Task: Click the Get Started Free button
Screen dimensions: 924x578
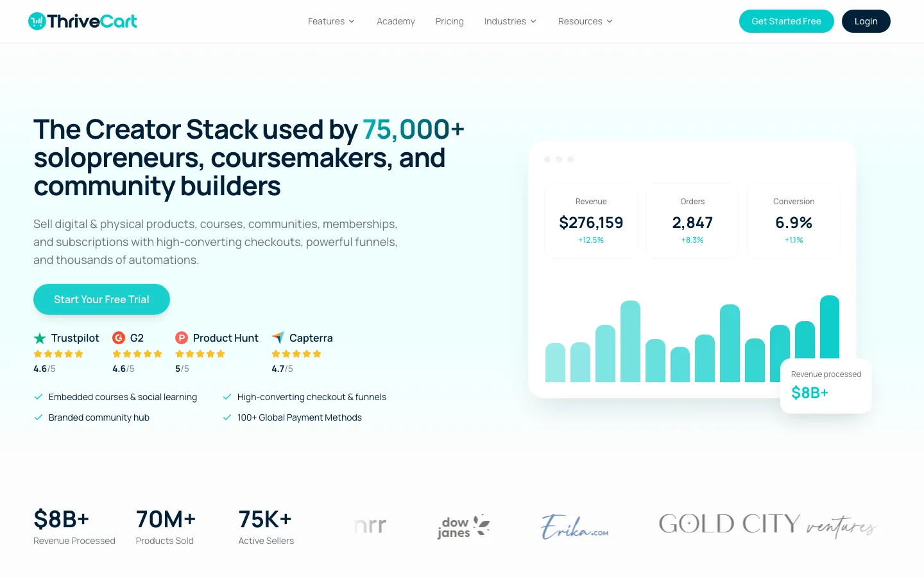Action: click(x=787, y=21)
